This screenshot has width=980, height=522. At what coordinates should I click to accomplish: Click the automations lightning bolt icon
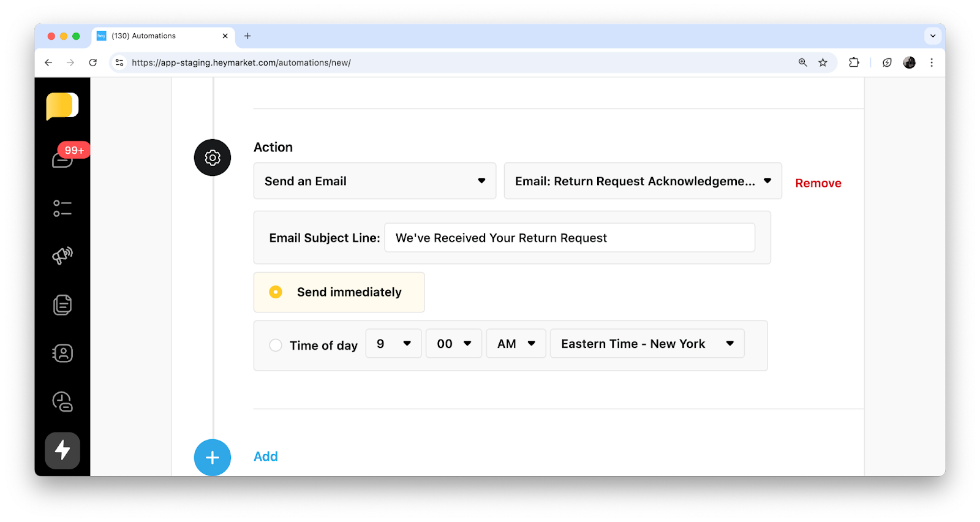(x=62, y=450)
